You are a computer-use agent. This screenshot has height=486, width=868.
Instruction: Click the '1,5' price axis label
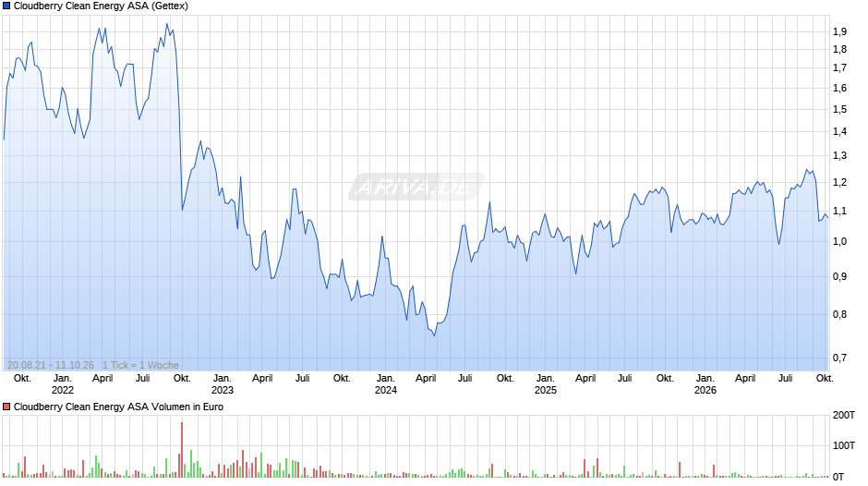pos(839,109)
